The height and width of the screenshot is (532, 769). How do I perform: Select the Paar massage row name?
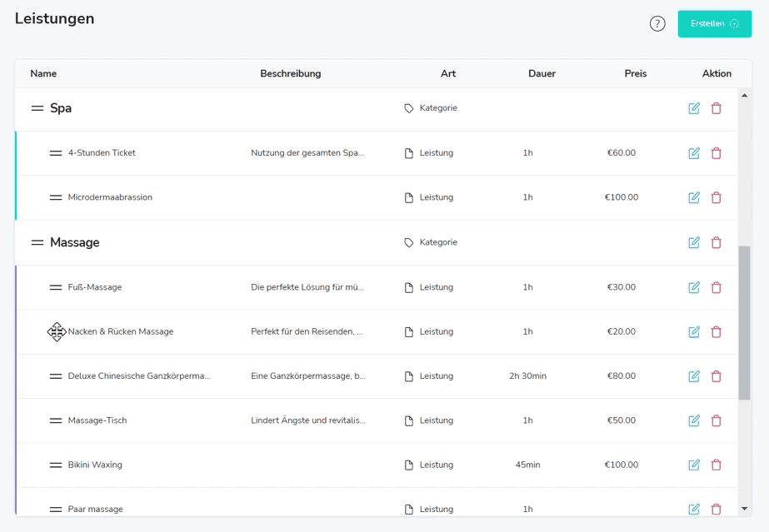pos(95,509)
